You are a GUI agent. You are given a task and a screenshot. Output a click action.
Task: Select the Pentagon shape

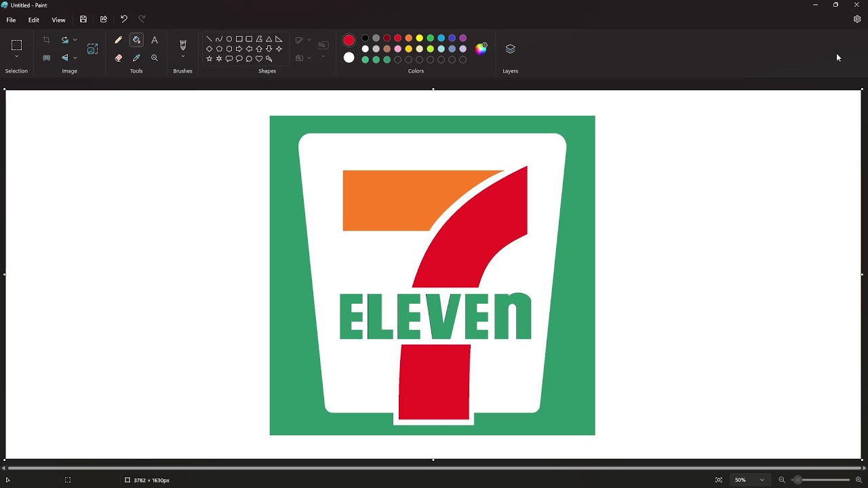[x=219, y=49]
